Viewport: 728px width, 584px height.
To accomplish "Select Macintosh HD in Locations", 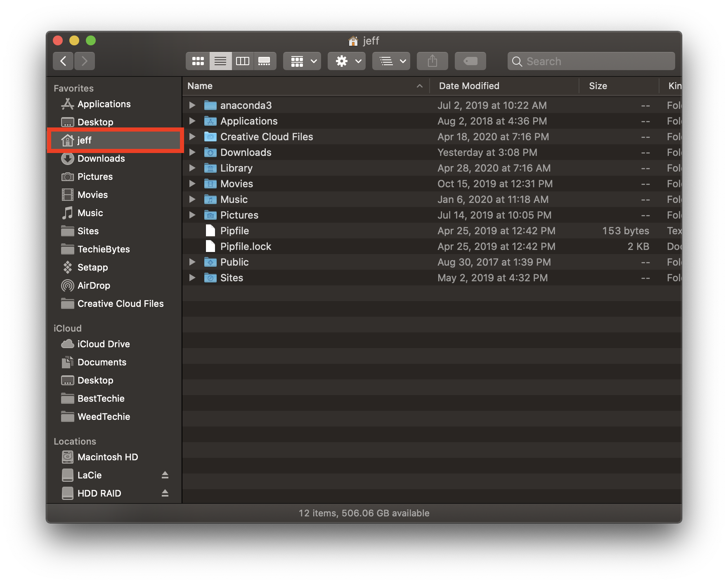I will (107, 457).
